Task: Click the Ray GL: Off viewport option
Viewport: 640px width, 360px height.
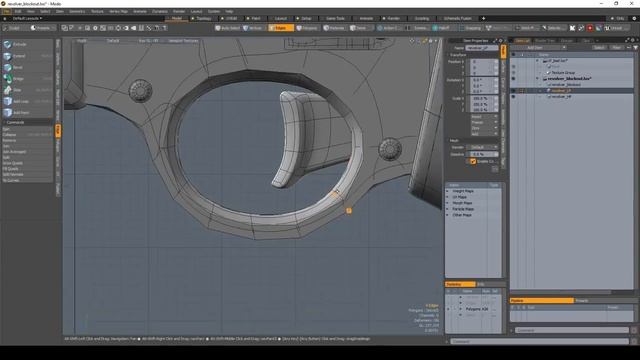Action: pos(148,41)
